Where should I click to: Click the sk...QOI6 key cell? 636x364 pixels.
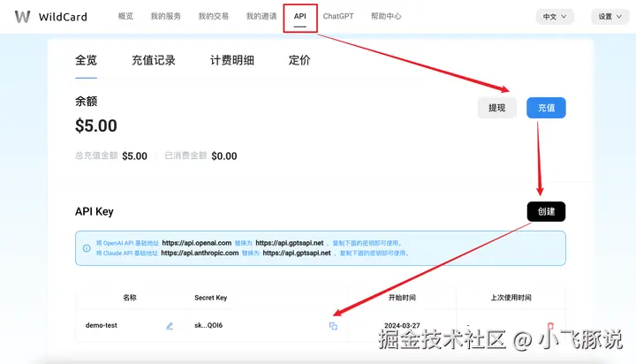click(x=208, y=325)
